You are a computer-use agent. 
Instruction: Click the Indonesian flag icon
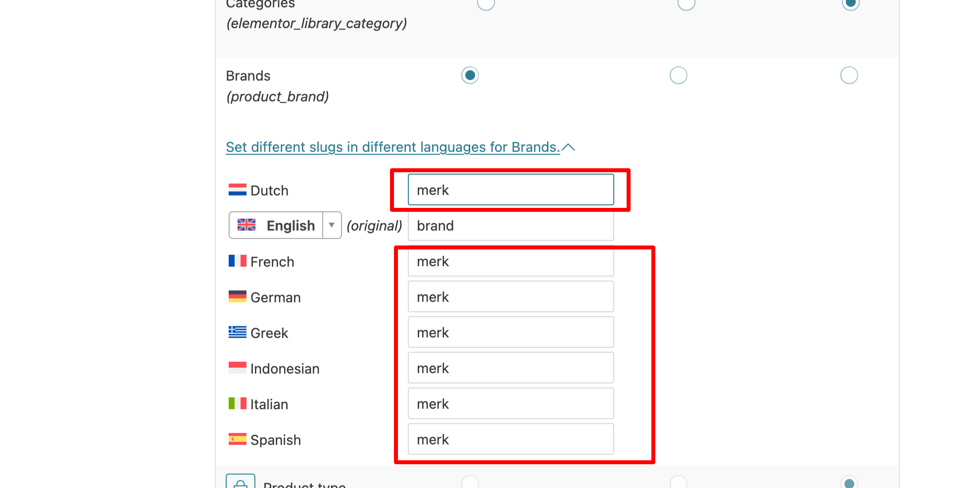[238, 368]
